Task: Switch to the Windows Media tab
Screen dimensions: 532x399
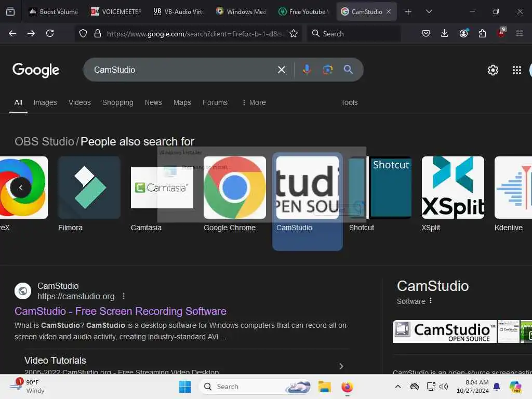Action: 241,11
